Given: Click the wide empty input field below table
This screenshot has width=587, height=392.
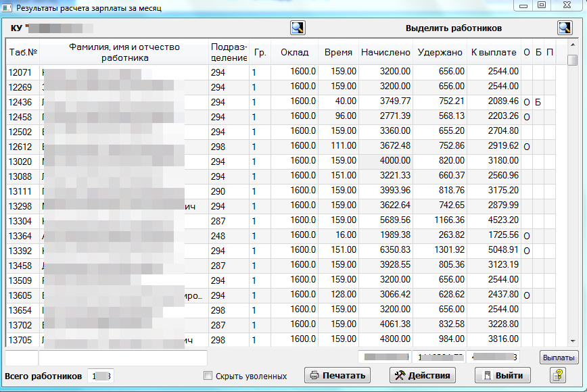Looking at the screenshot, I should [x=122, y=358].
